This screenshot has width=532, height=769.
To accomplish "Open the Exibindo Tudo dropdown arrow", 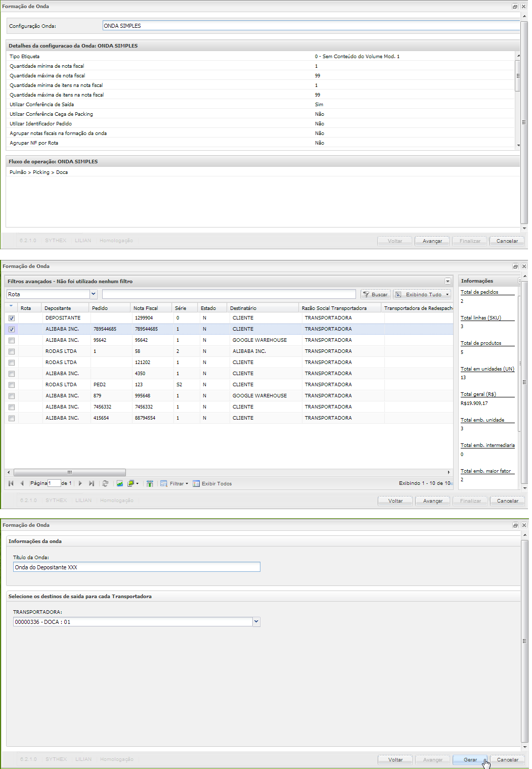I will 447,294.
